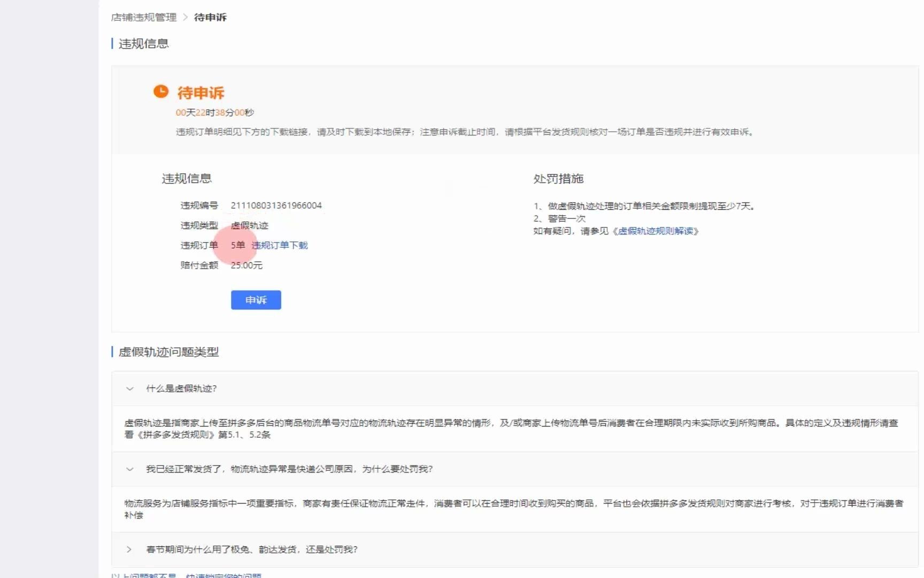This screenshot has height=578, width=924.
Task: Click the vertical bar icon beside 虚假轨迹问题类型
Action: (112, 352)
